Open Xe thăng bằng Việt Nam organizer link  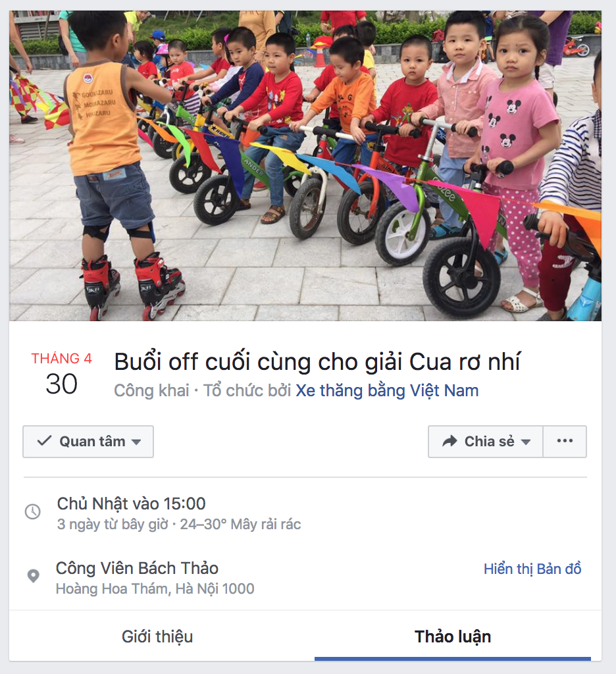(388, 390)
